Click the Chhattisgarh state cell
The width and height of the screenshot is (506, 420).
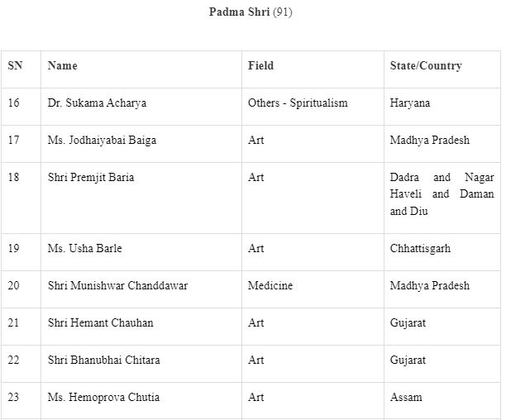(x=420, y=248)
